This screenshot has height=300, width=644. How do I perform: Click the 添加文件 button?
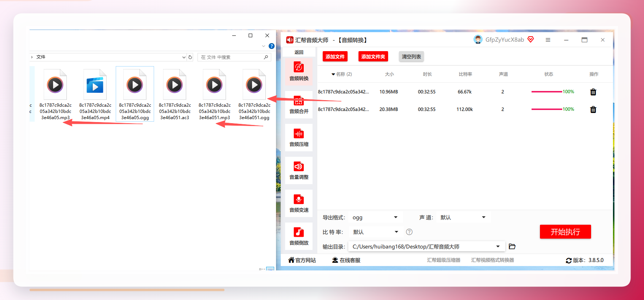coord(335,57)
